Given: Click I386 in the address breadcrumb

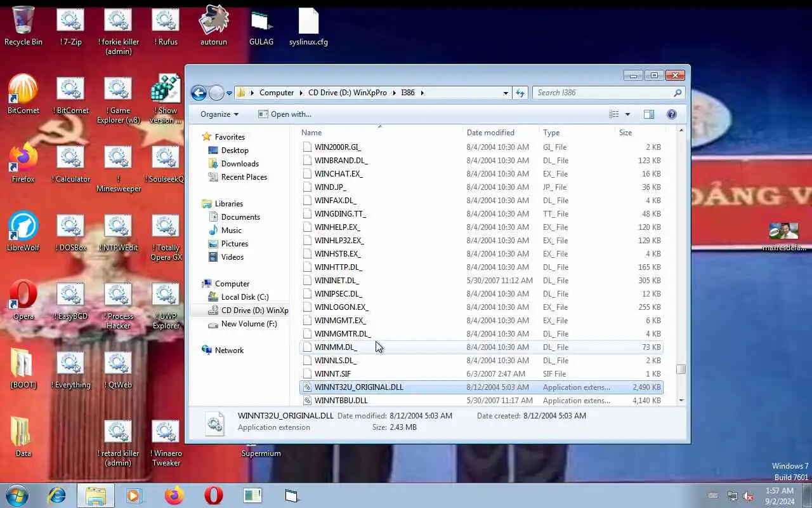Looking at the screenshot, I should [x=407, y=93].
